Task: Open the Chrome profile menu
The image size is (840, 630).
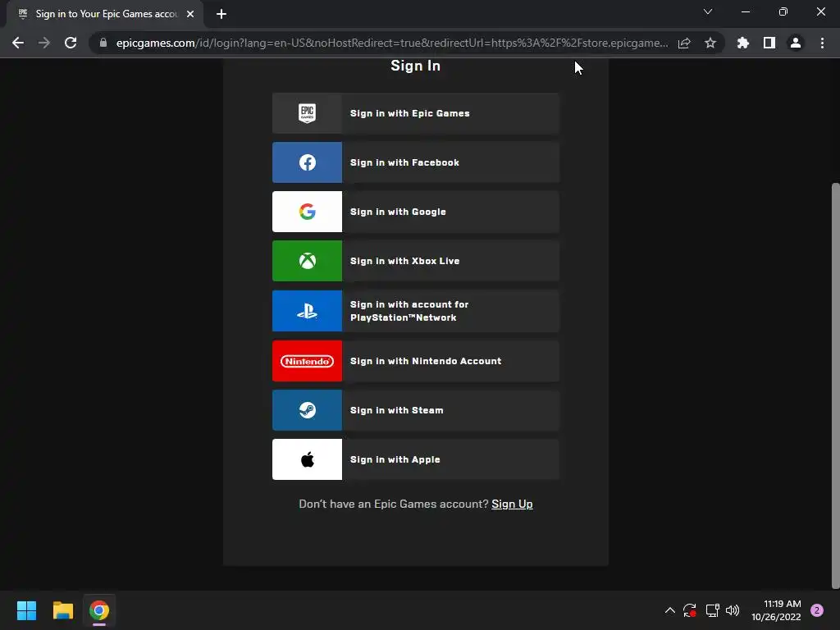Action: point(796,43)
